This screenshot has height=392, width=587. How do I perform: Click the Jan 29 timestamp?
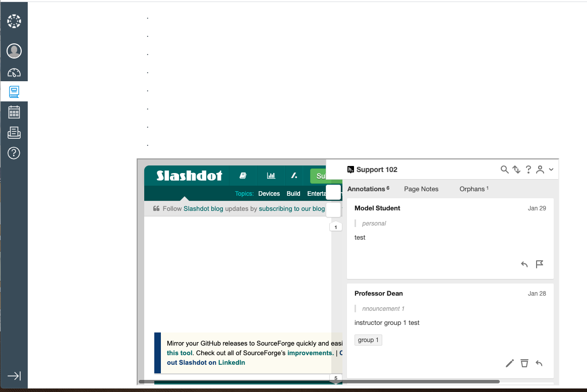(x=537, y=208)
